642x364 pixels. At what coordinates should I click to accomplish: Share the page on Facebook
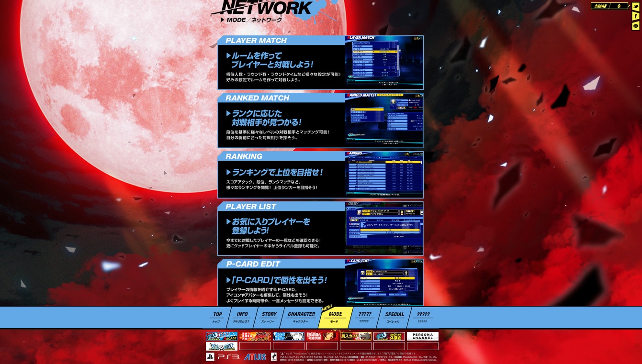pos(636,16)
